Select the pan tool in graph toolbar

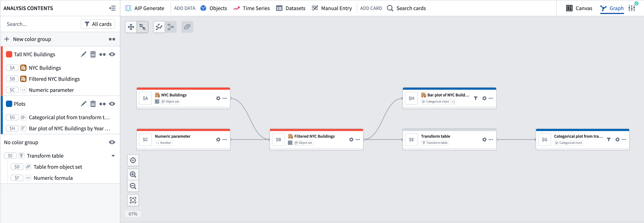tap(131, 27)
